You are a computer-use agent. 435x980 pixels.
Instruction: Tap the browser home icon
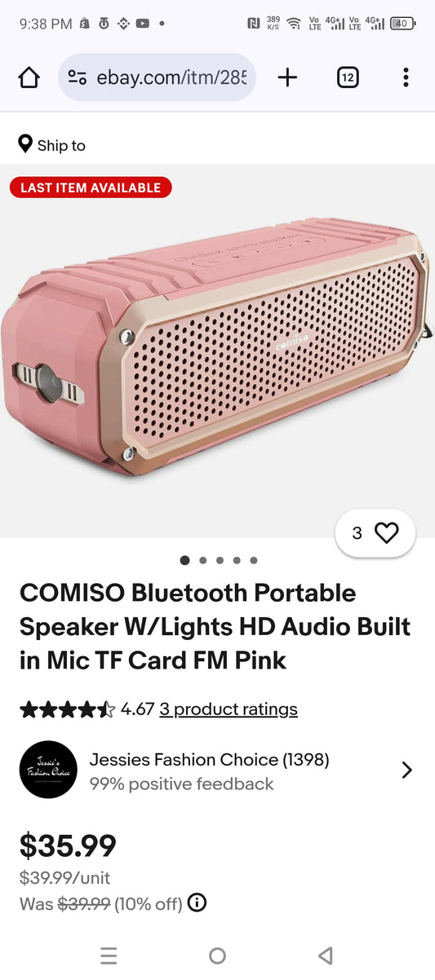point(29,77)
